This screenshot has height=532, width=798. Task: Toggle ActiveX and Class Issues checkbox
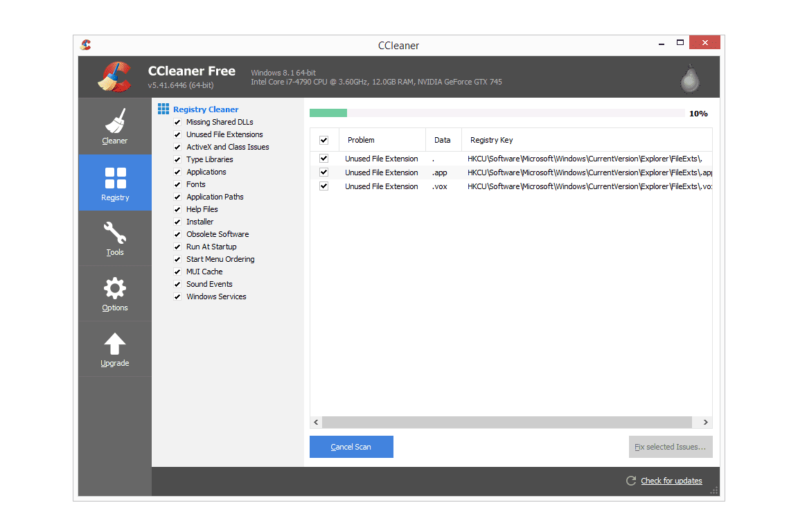pyautogui.click(x=177, y=147)
